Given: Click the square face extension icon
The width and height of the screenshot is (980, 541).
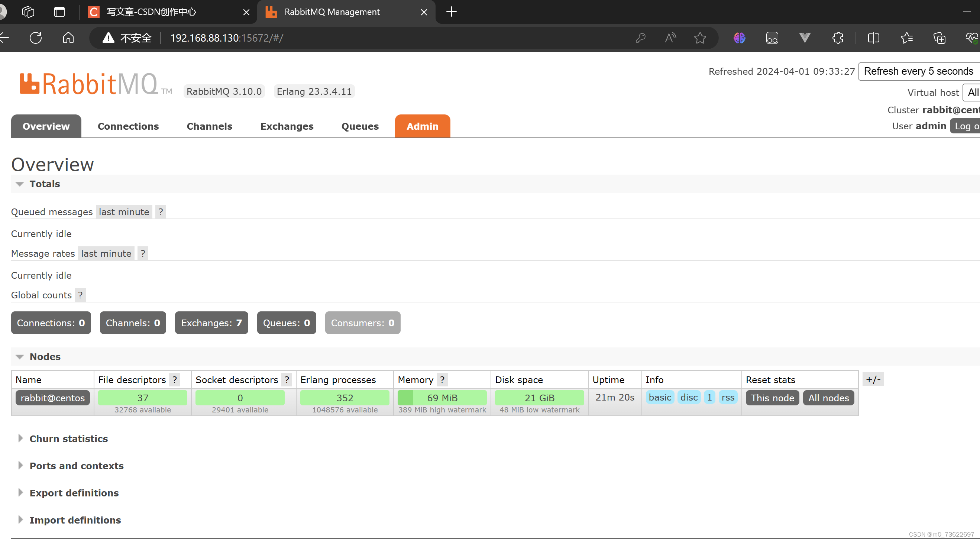Looking at the screenshot, I should click(x=772, y=38).
